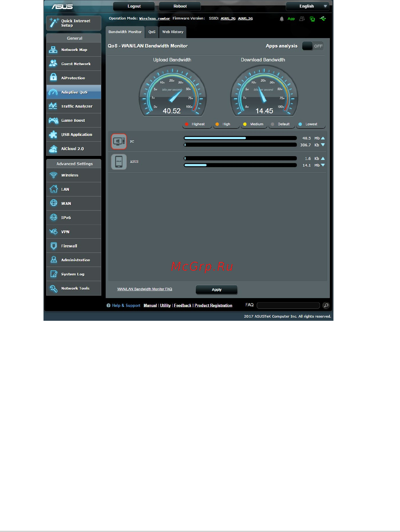Click the Firewall shield icon

(53, 246)
